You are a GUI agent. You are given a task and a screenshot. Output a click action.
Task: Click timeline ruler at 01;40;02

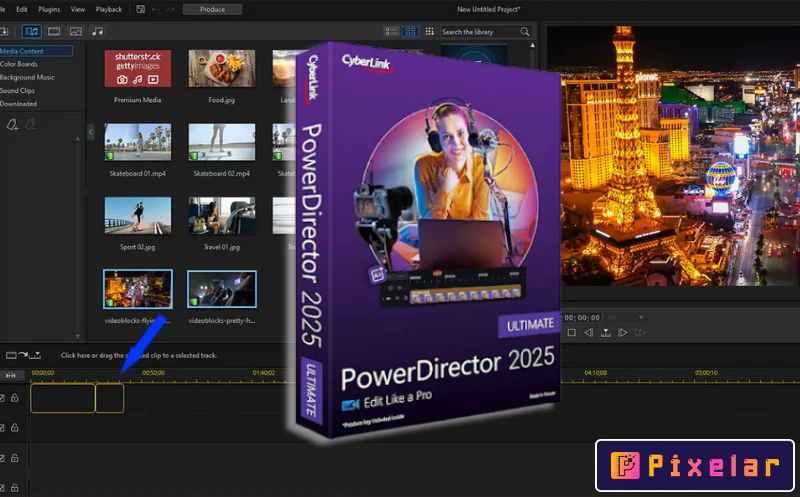coord(264,373)
